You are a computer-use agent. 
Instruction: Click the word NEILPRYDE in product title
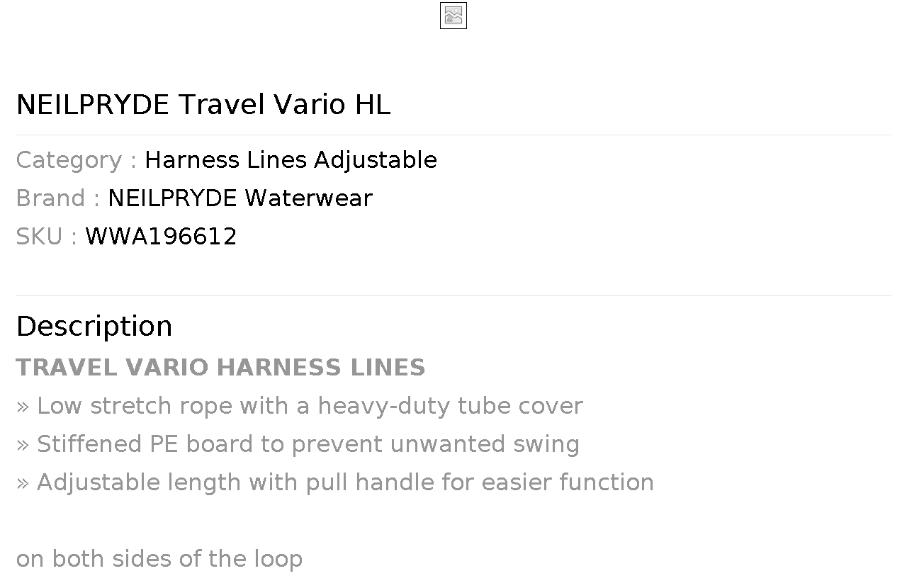[92, 105]
